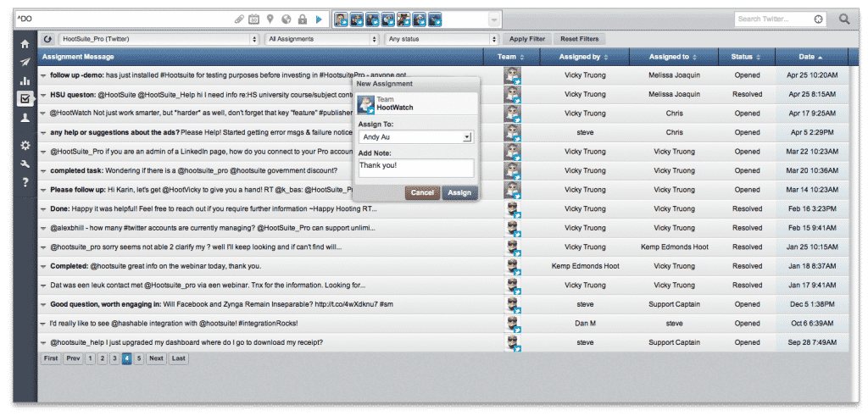The image size is (868, 416).
Task: Go to Prev page of results
Action: coord(73,358)
